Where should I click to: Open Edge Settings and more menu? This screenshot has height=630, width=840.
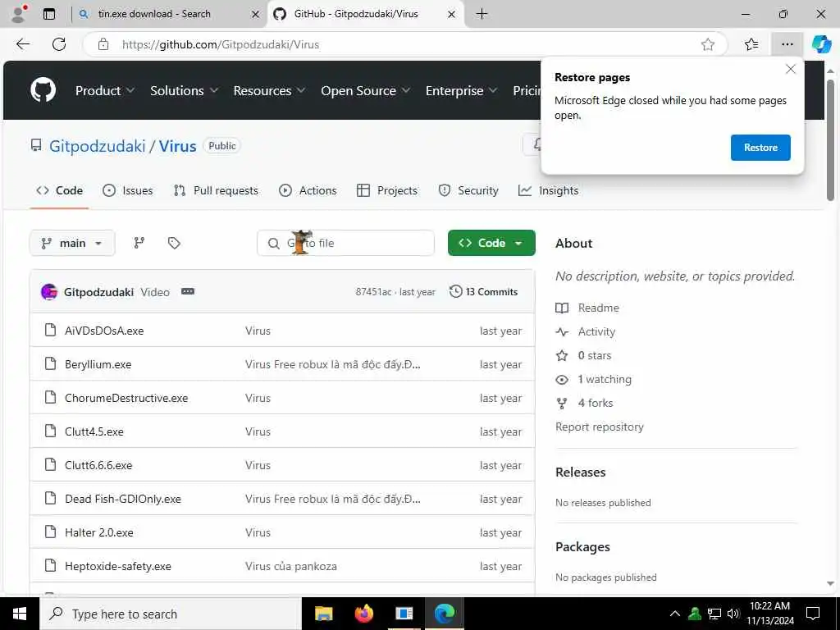click(787, 44)
